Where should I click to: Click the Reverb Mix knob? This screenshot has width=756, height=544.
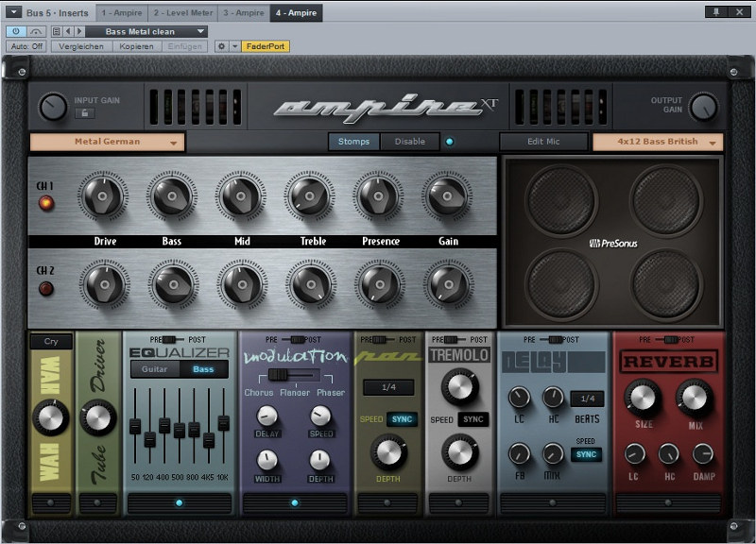pyautogui.click(x=695, y=398)
